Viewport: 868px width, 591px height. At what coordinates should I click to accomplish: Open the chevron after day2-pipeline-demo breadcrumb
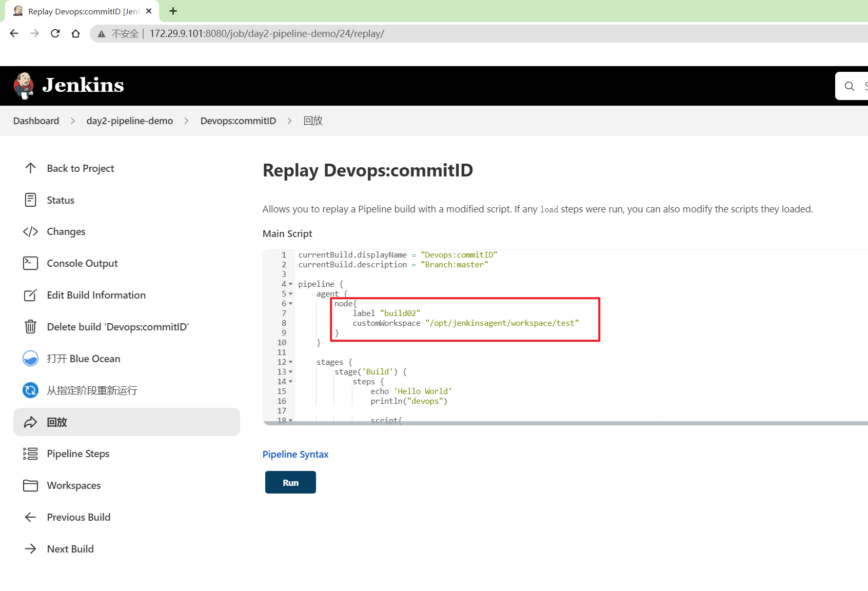tap(187, 121)
